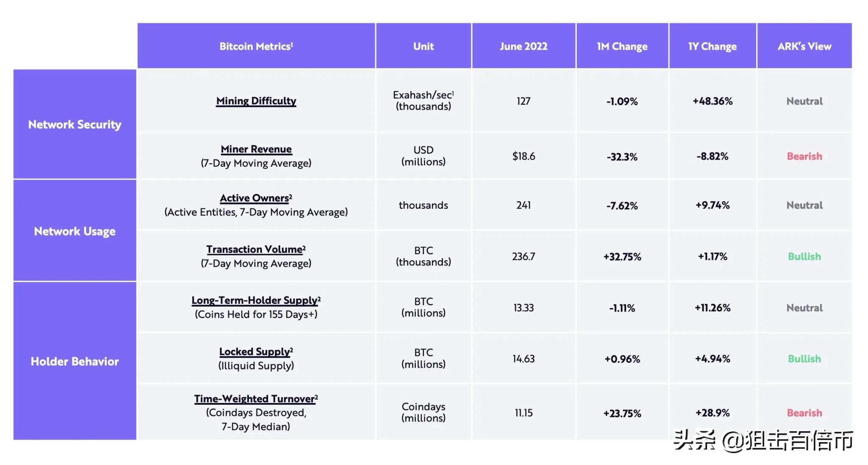This screenshot has width=868, height=465.
Task: Click the ARK's View column header
Action: click(x=804, y=46)
